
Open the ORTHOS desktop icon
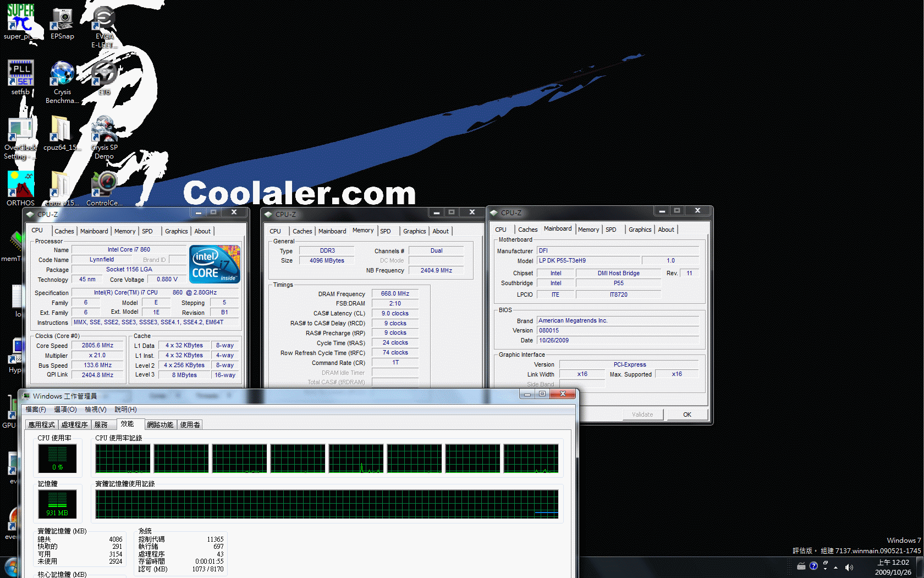click(20, 188)
